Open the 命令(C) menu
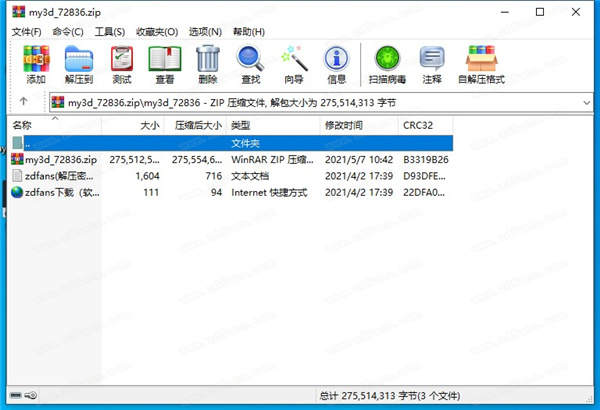Viewport: 600px width, 410px height. click(x=68, y=32)
